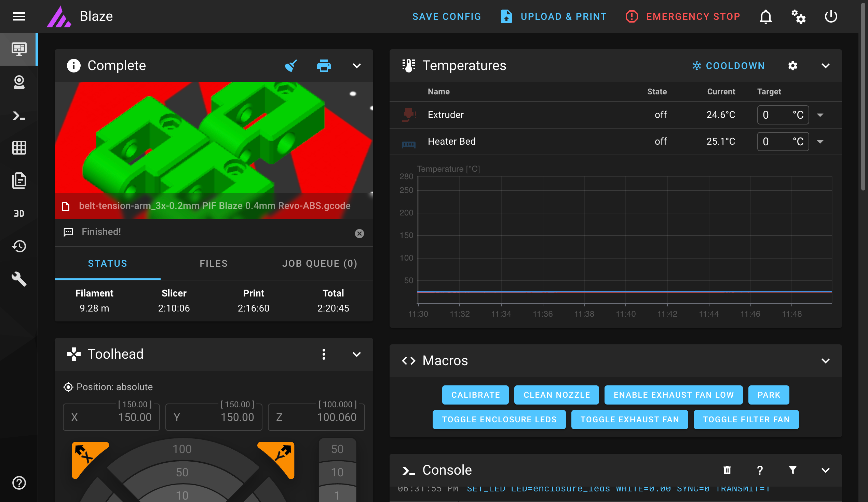Open Extruder target temperature presets dropdown
The width and height of the screenshot is (868, 502).
[x=820, y=115]
